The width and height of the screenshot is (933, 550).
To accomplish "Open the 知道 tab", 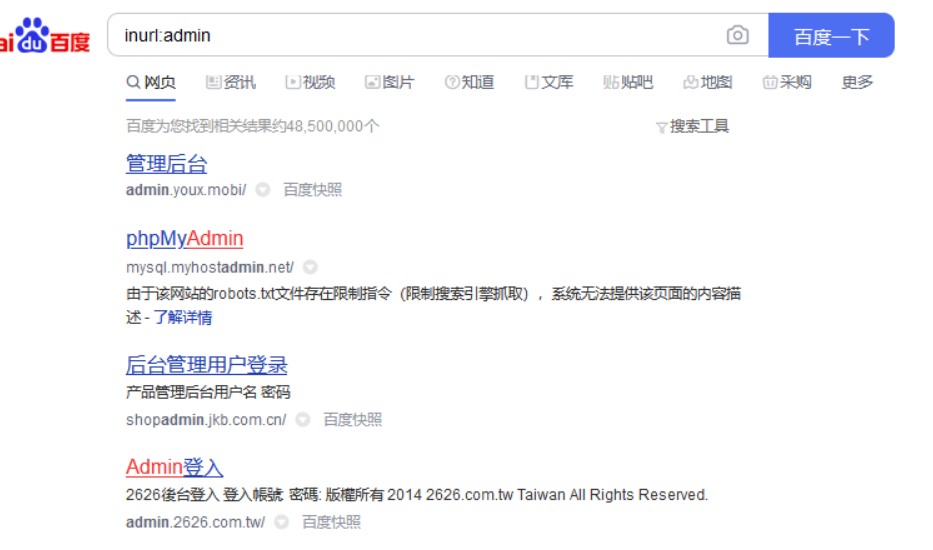I will (x=469, y=82).
